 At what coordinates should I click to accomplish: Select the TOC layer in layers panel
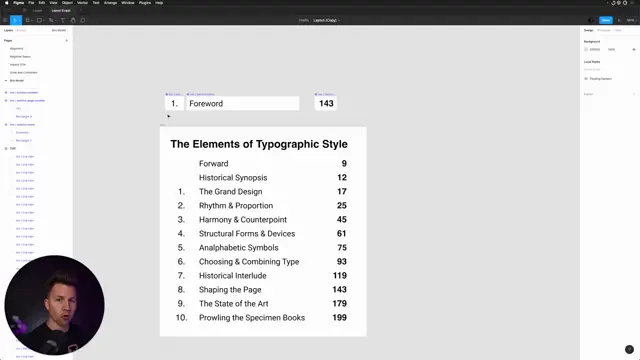(13, 149)
